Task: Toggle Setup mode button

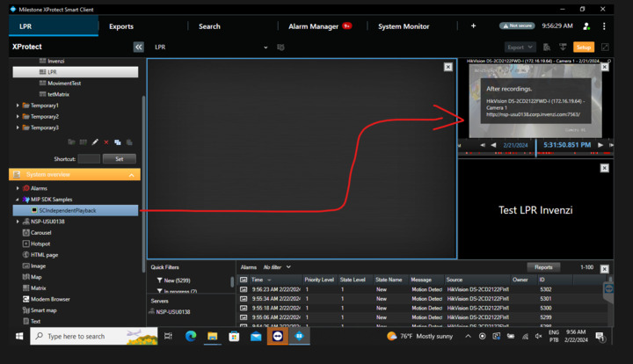Action: 584,47
